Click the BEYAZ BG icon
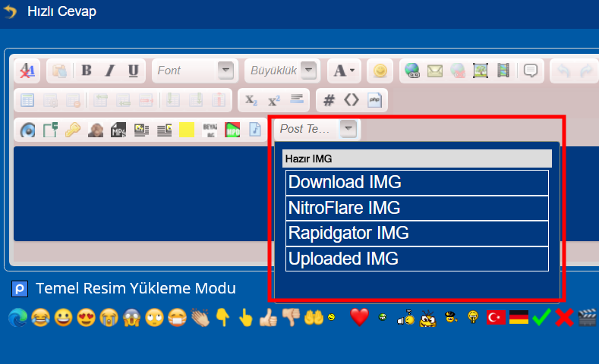The height and width of the screenshot is (364, 599). point(210,130)
